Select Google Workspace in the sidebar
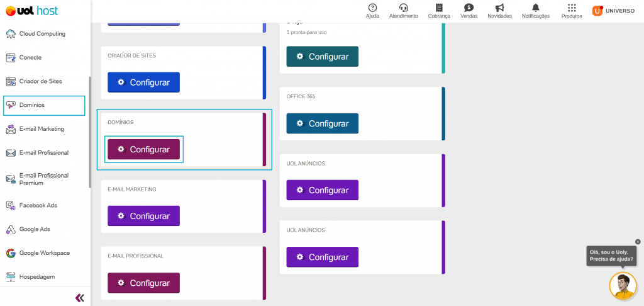The image size is (644, 306). (45, 253)
